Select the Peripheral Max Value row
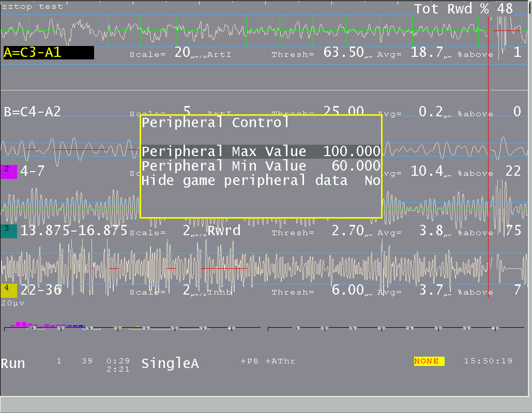Screen dimensions: 532x413 (261, 151)
